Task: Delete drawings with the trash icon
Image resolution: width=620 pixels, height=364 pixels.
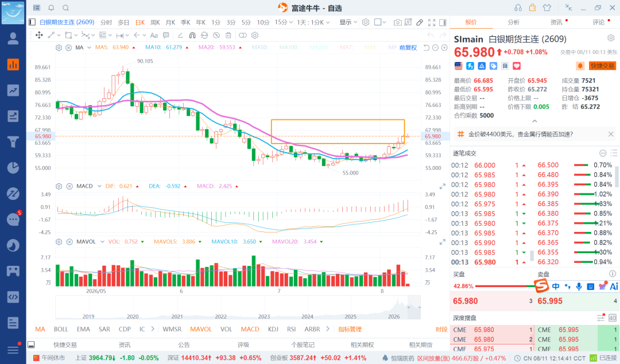Action: pos(228,35)
